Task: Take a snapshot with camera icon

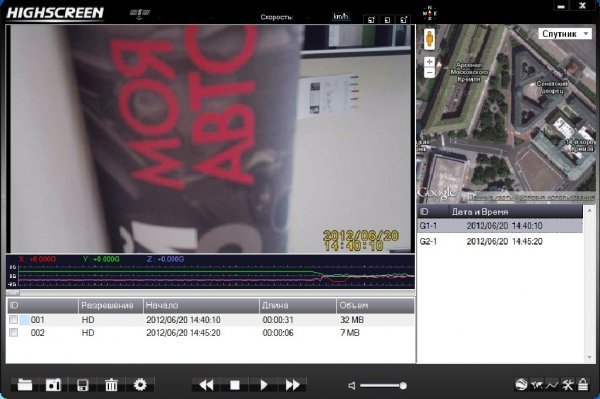Action: [53, 384]
